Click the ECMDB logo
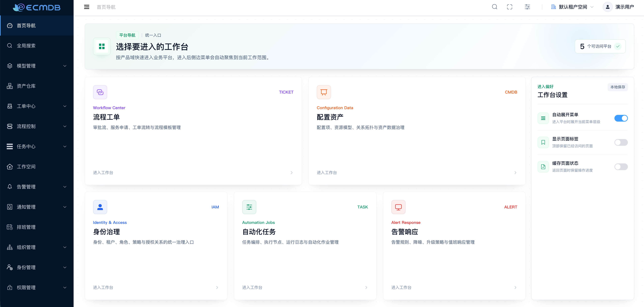This screenshot has height=307, width=644. coord(37,8)
